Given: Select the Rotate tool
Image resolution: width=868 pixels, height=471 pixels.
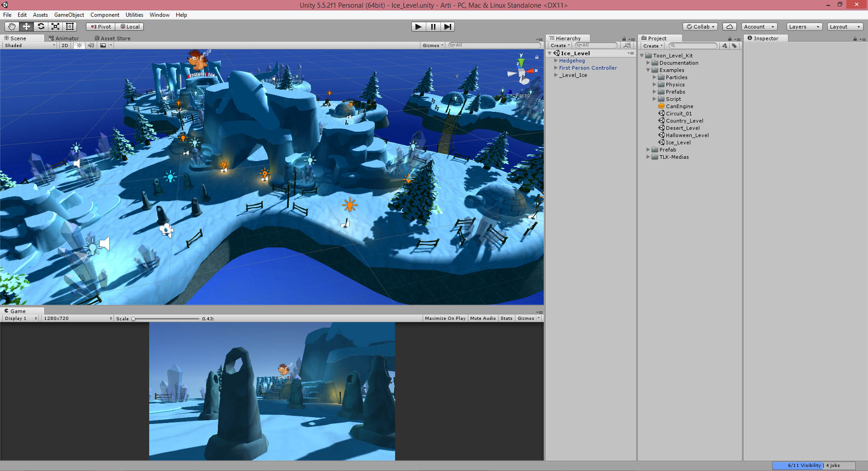Looking at the screenshot, I should coord(41,27).
